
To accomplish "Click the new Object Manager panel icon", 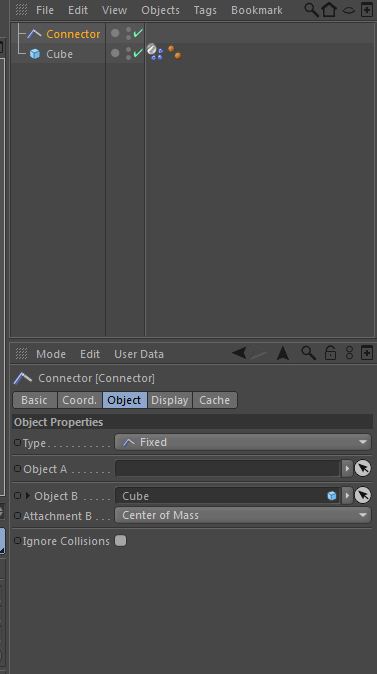I will point(367,10).
